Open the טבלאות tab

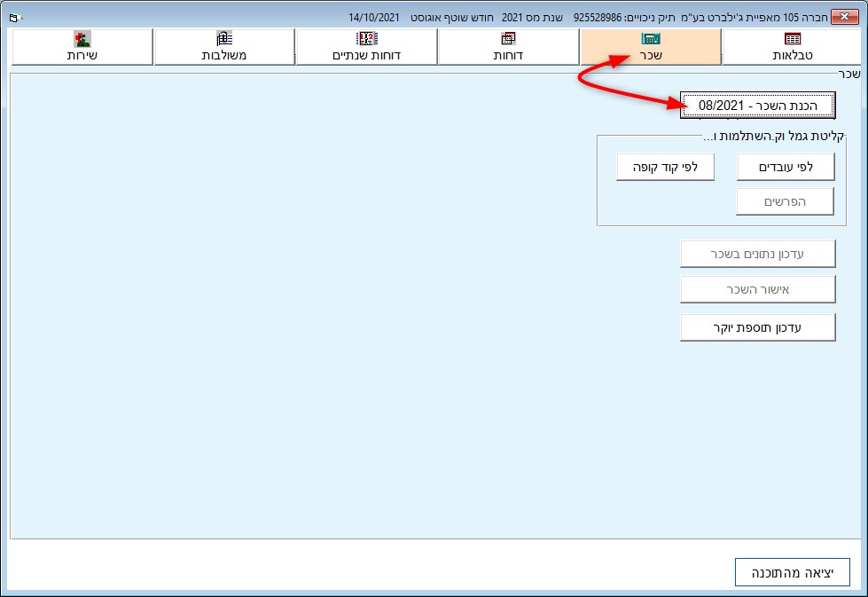(x=793, y=47)
